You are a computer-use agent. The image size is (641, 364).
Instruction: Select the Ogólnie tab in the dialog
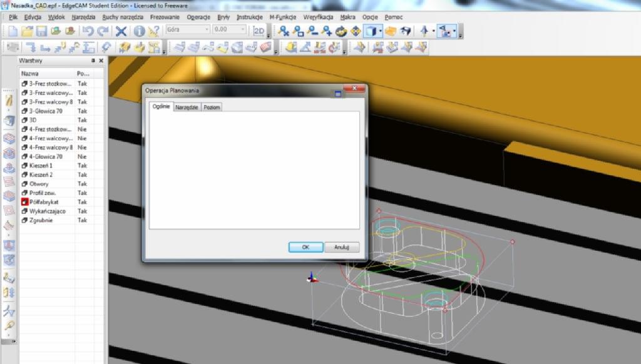[x=161, y=106]
